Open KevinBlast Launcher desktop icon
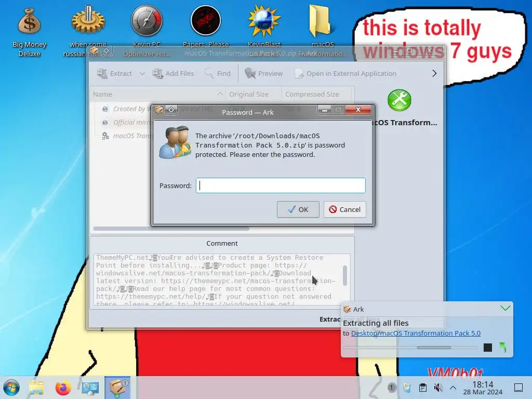This screenshot has height=399, width=532. (x=264, y=21)
